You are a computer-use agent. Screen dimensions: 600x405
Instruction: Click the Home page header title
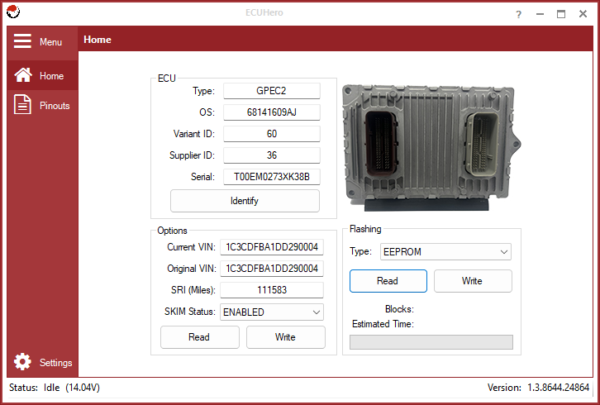point(98,40)
